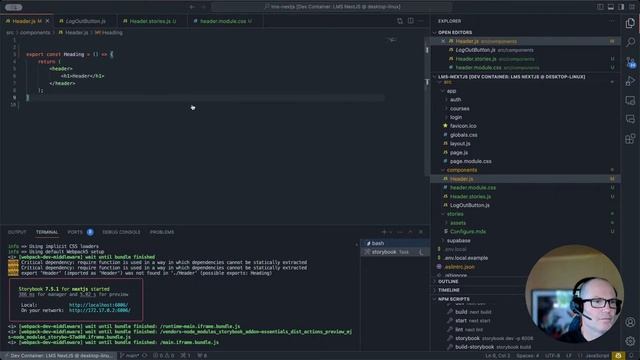Close the terminal panel

(x=421, y=232)
